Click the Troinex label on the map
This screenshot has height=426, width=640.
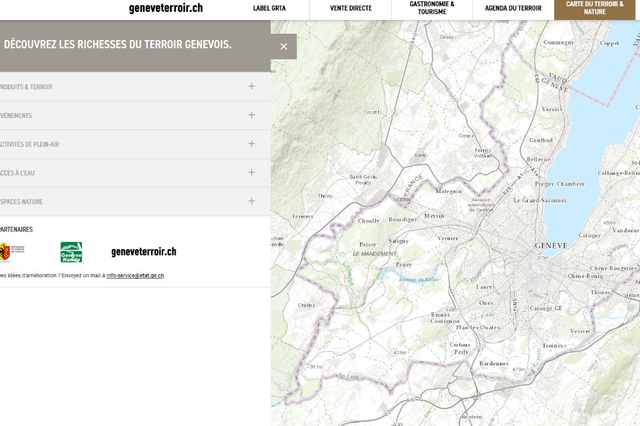[x=552, y=346]
